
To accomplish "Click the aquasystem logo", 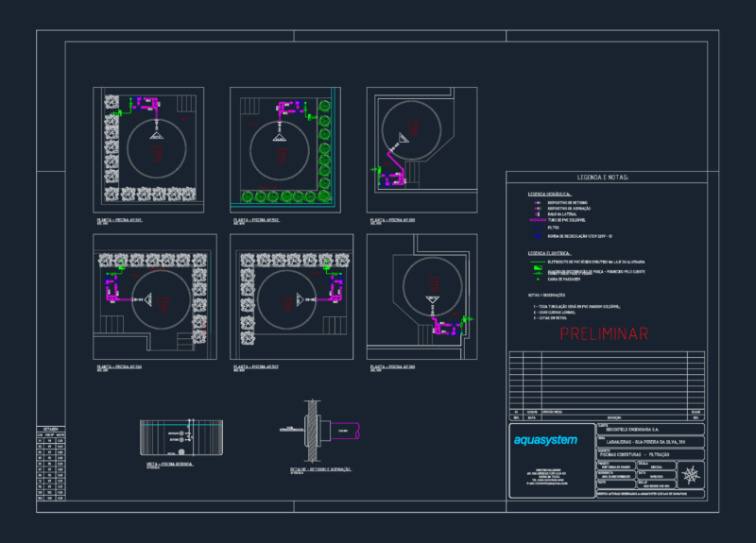I will point(545,440).
